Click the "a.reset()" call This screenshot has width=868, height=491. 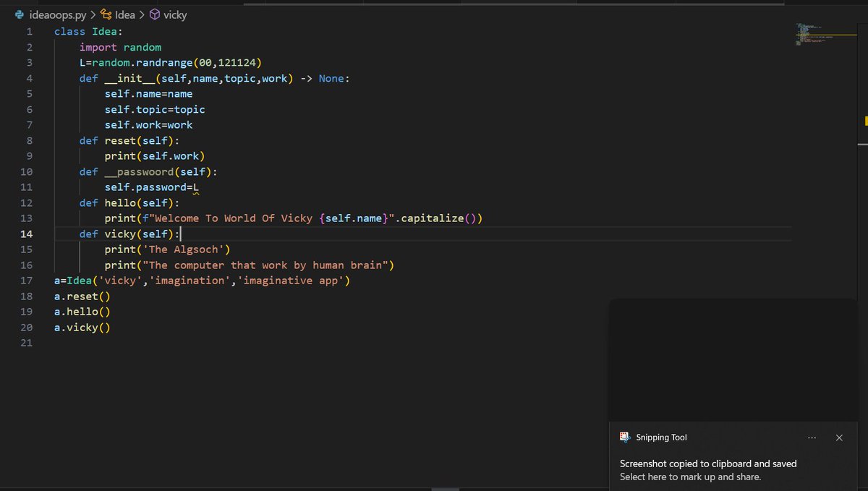coord(82,296)
